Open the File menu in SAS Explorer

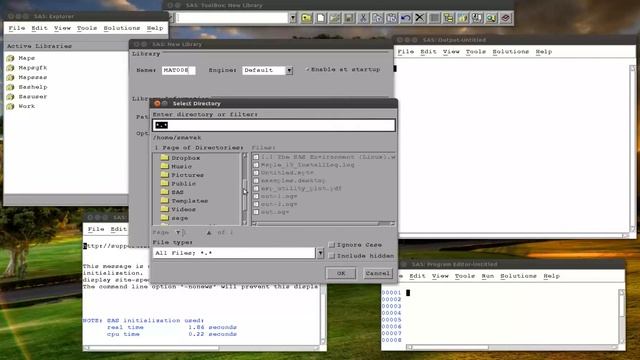pos(17,28)
